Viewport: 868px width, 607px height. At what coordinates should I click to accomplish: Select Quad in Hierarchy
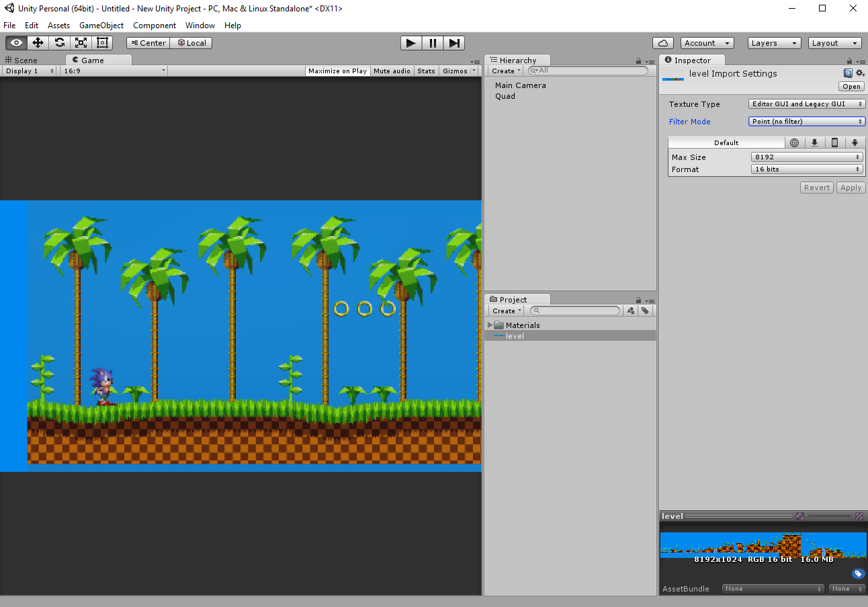(x=505, y=96)
